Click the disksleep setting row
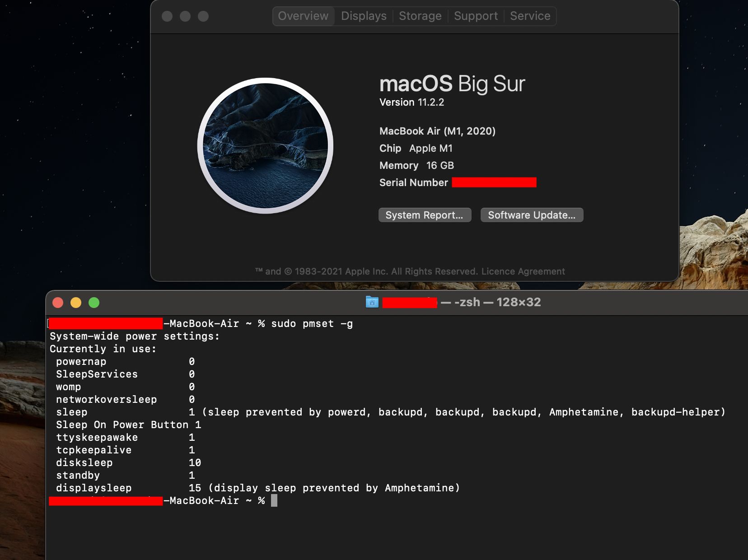This screenshot has height=560, width=748. pos(129,463)
